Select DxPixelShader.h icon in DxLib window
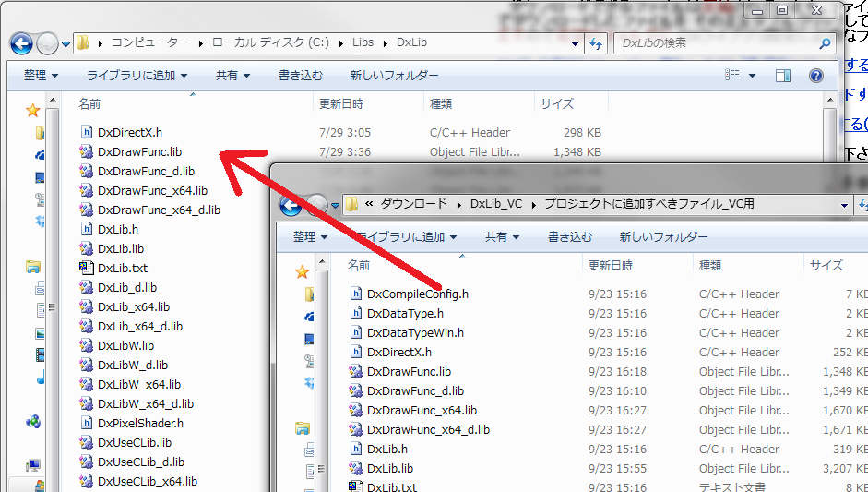868x492 pixels. [x=87, y=424]
